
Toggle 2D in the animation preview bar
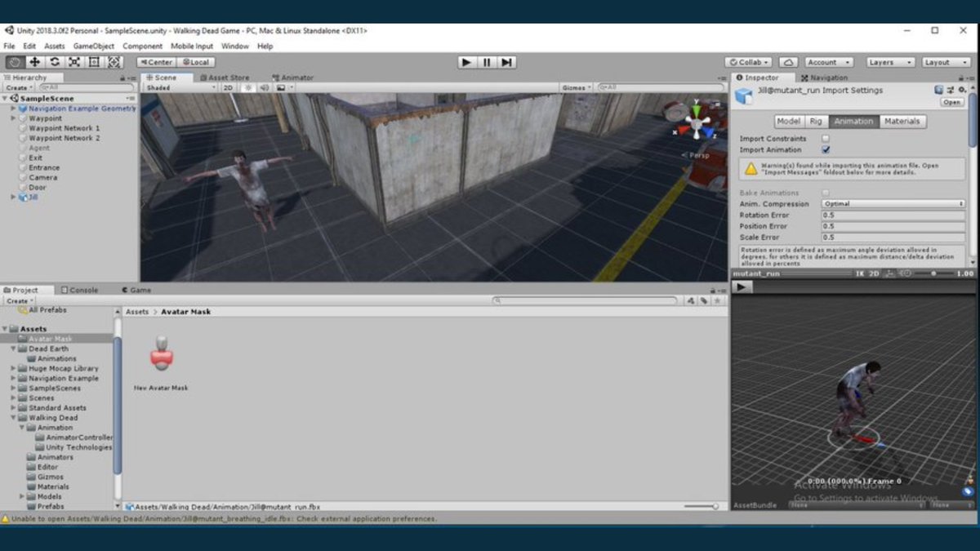[874, 273]
